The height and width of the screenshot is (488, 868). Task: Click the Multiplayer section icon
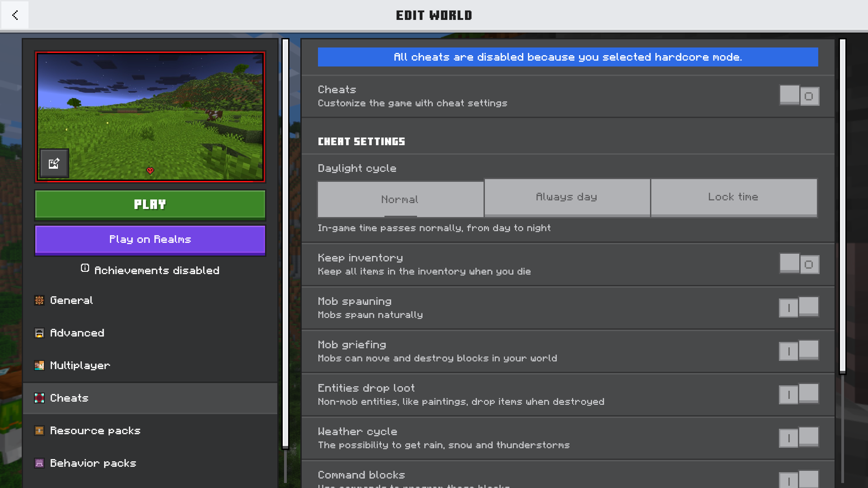[x=39, y=365]
